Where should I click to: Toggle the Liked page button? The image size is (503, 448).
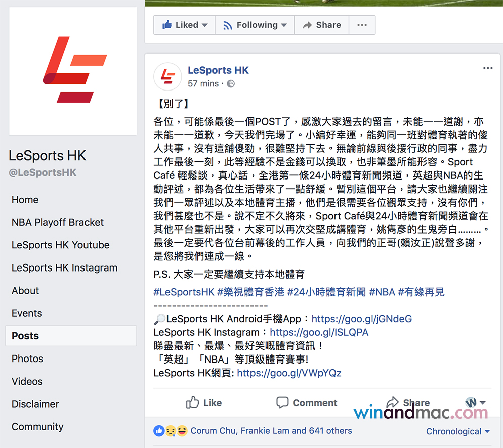[x=185, y=25]
